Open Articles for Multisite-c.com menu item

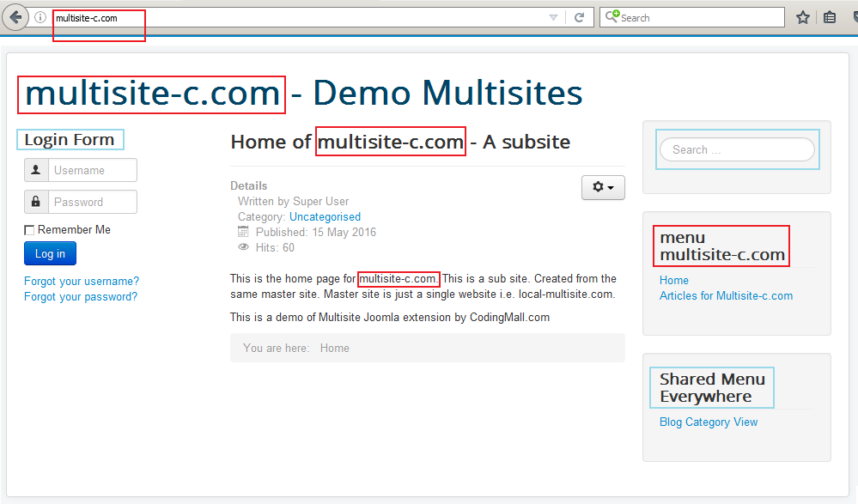pyautogui.click(x=726, y=295)
